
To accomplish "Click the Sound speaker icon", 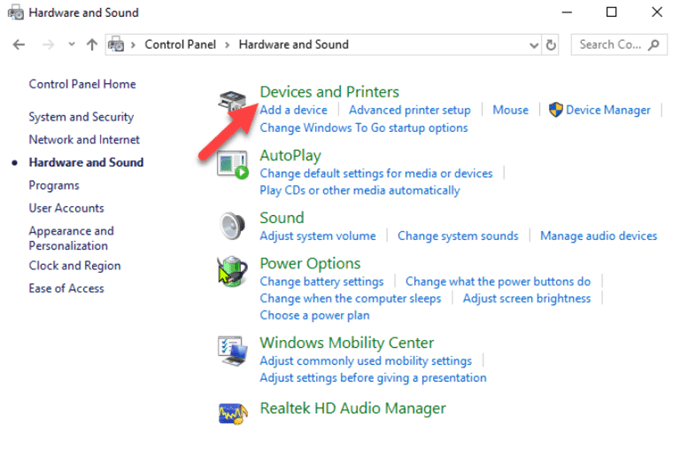I will coord(233,226).
